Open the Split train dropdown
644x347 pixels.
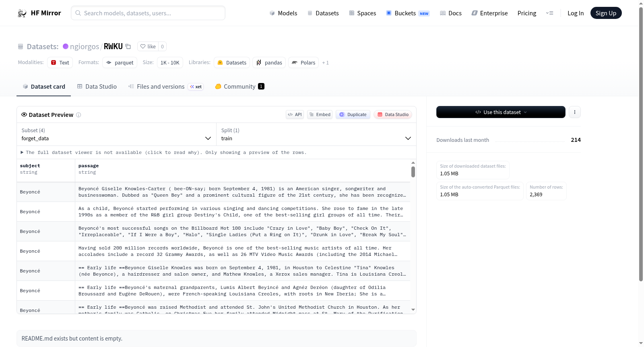coord(316,134)
